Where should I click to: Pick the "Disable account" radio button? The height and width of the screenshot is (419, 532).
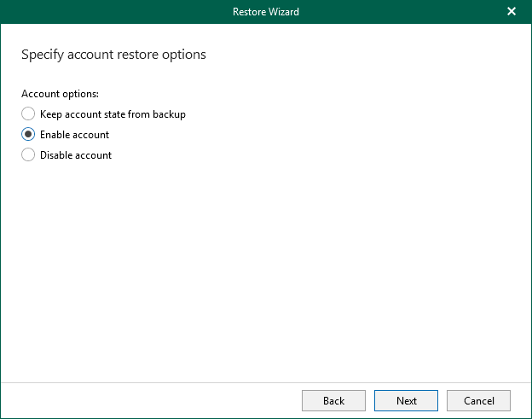coord(28,155)
